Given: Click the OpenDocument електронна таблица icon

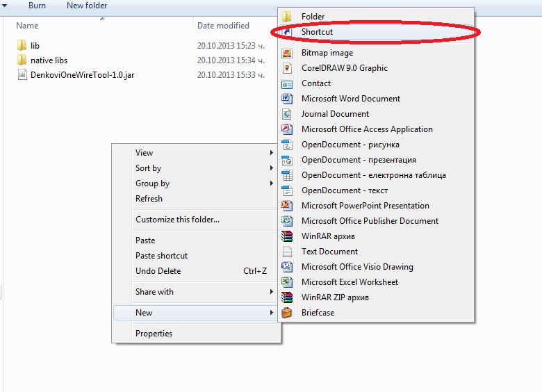Looking at the screenshot, I should [287, 175].
